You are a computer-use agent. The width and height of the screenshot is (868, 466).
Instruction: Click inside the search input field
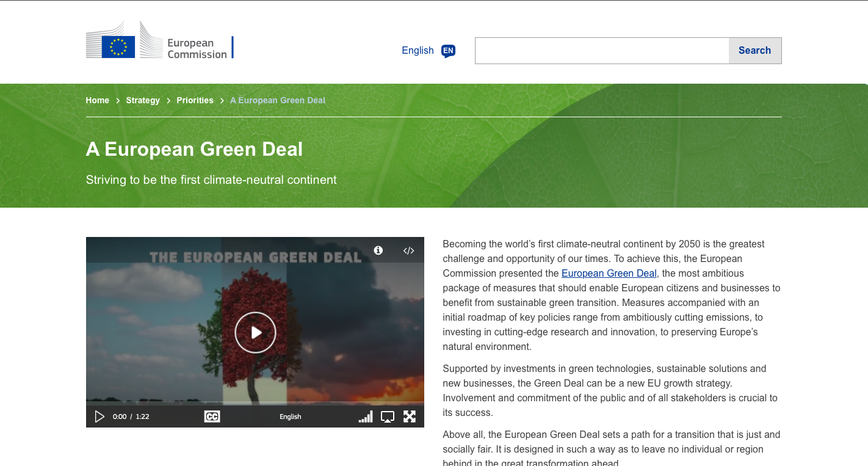pos(601,51)
